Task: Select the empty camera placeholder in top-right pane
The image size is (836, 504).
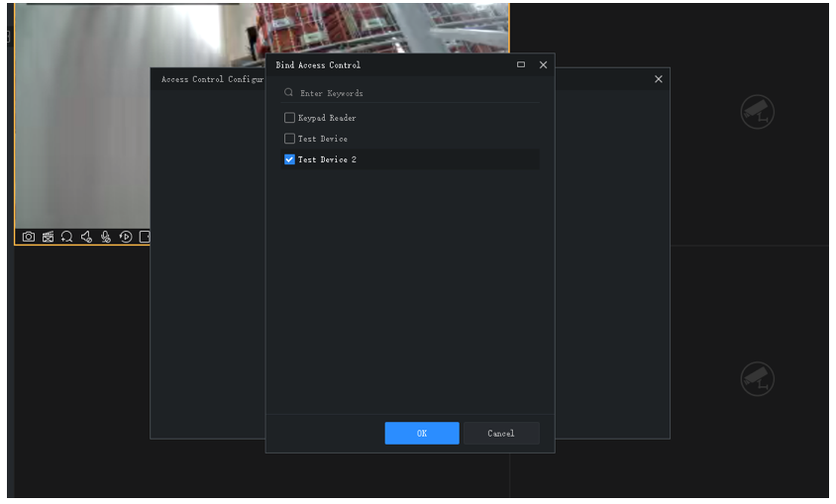Action: coord(757,112)
